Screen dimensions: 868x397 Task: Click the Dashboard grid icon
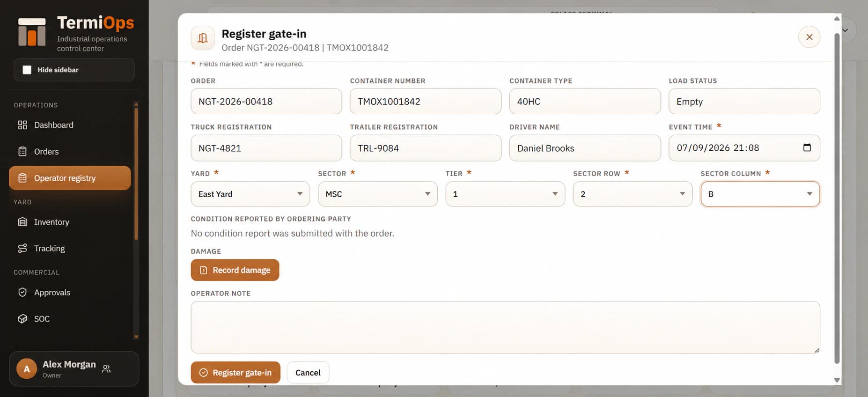pos(22,125)
